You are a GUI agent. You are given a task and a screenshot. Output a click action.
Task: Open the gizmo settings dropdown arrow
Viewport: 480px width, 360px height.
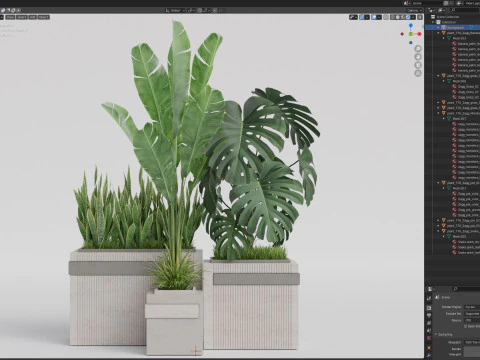[x=367, y=17]
